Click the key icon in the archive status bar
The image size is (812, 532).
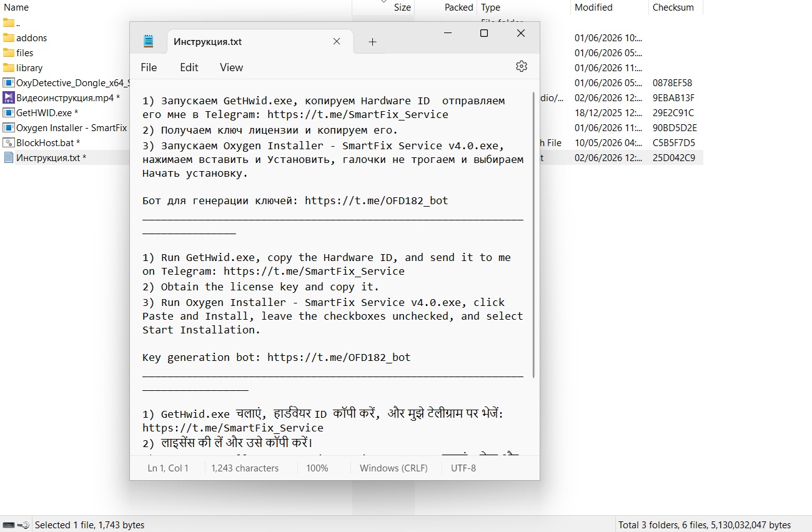pyautogui.click(x=24, y=525)
